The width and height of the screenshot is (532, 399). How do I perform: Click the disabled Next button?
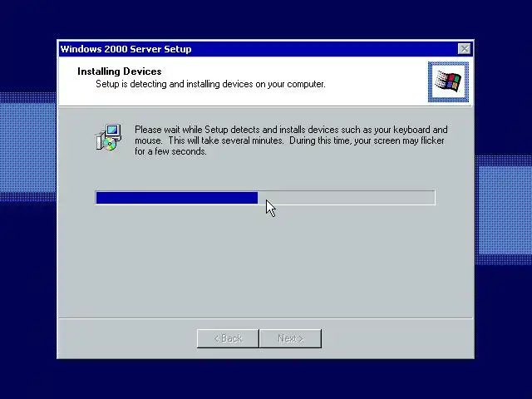tap(290, 338)
